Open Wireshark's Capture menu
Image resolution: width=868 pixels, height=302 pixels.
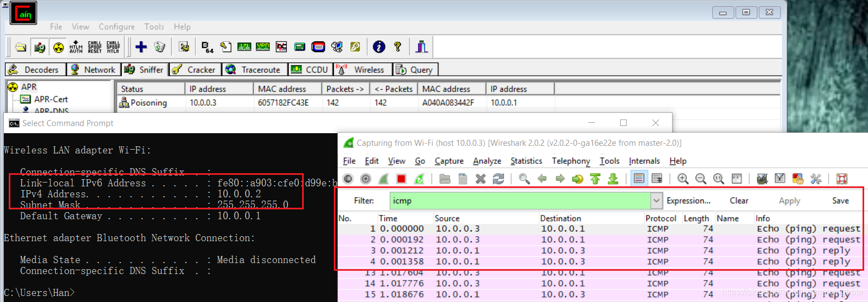pyautogui.click(x=449, y=161)
